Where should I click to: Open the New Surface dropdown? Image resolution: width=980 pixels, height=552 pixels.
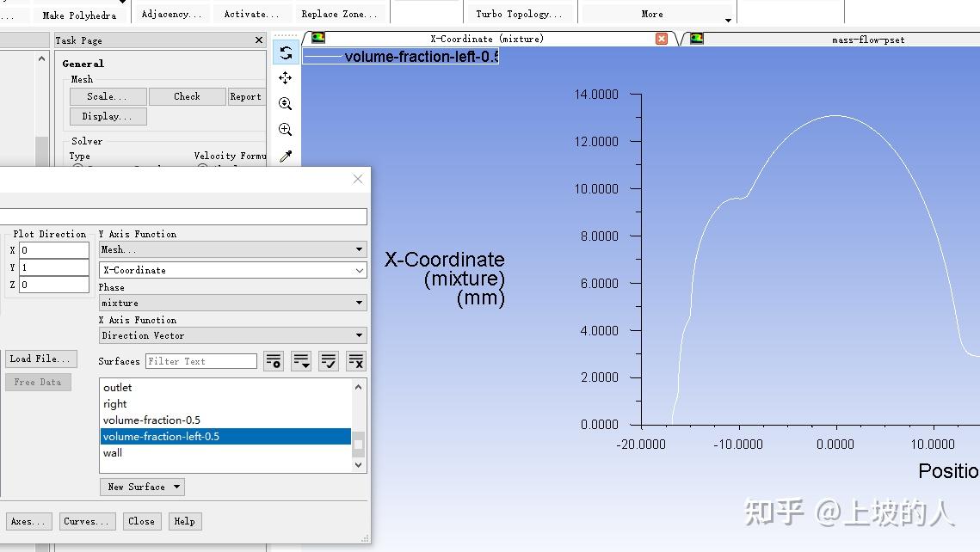tap(142, 487)
